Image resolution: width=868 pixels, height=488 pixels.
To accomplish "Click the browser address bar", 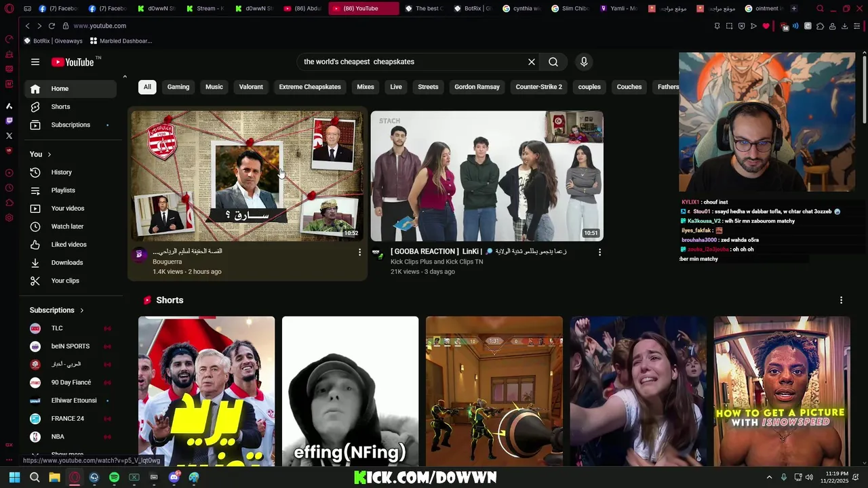I will [387, 26].
